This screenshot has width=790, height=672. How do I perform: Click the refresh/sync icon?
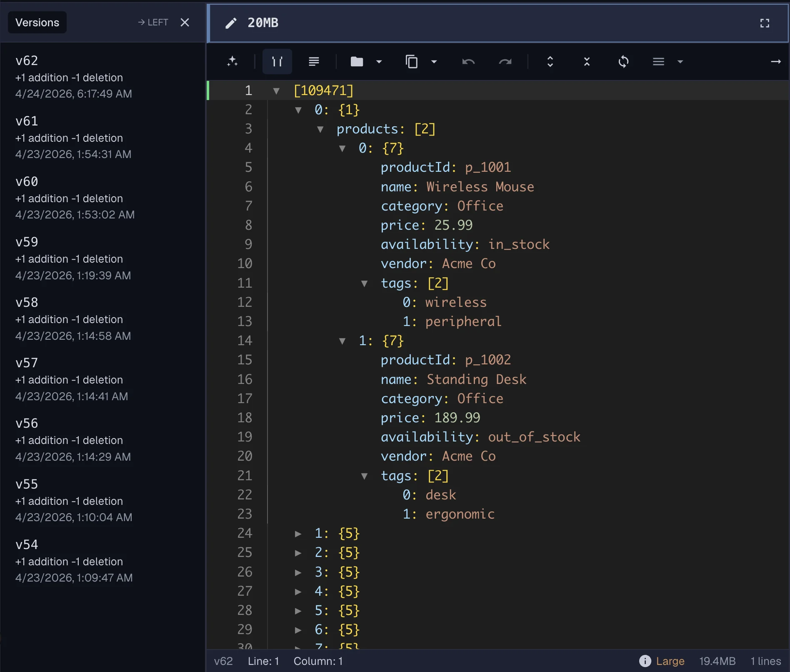(x=623, y=62)
